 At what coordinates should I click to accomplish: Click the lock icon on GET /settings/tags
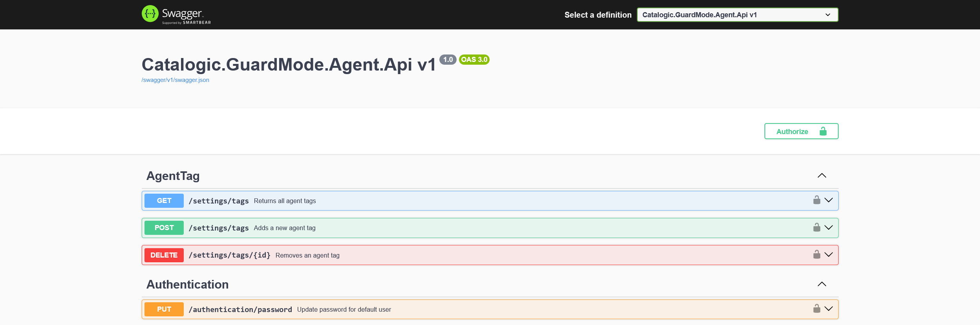click(817, 200)
